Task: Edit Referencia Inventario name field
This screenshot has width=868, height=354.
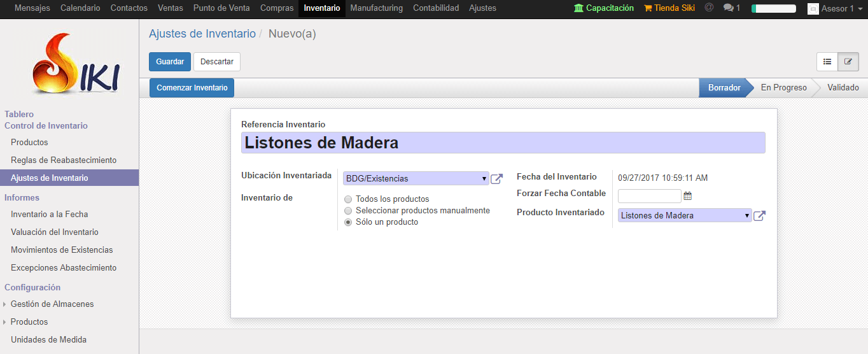Action: [x=503, y=143]
